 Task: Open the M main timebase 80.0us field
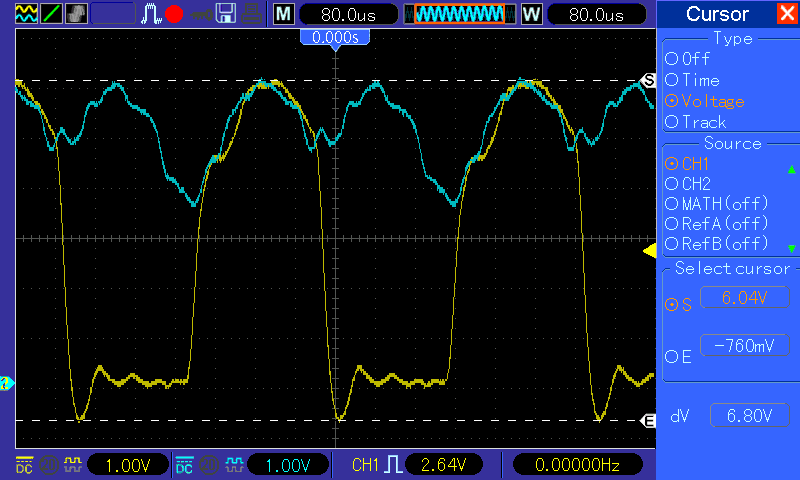tap(348, 14)
